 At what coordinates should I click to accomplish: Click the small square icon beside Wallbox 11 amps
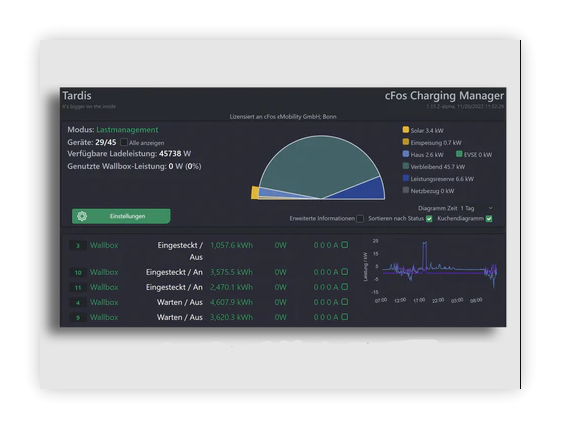(345, 287)
